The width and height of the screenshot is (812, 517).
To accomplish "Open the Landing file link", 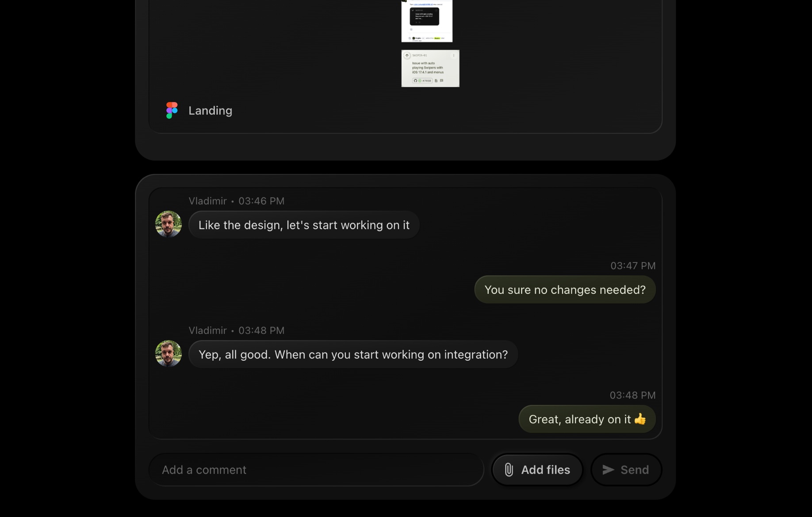I will 210,111.
